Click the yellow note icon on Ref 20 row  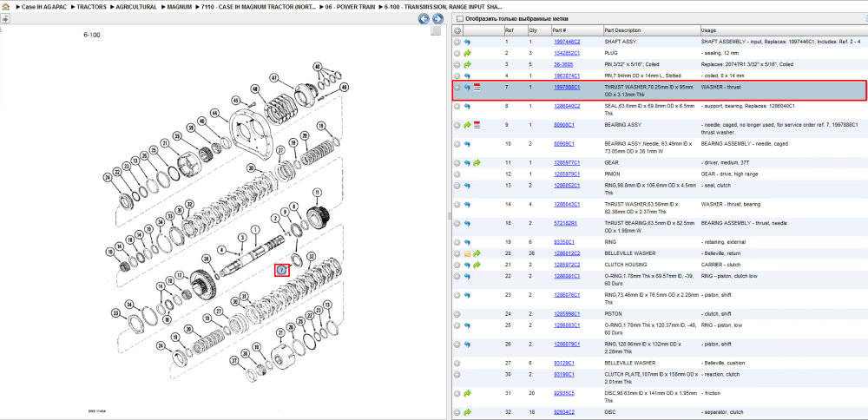[467, 253]
